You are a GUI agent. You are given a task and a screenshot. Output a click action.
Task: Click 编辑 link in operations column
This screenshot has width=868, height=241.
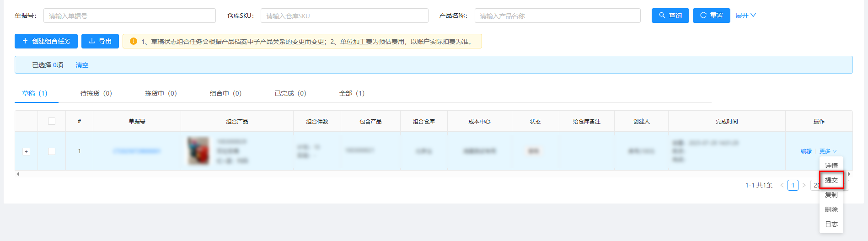coord(806,151)
